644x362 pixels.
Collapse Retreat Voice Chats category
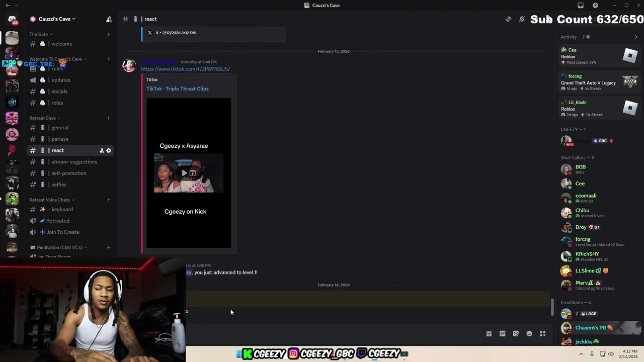click(51, 200)
